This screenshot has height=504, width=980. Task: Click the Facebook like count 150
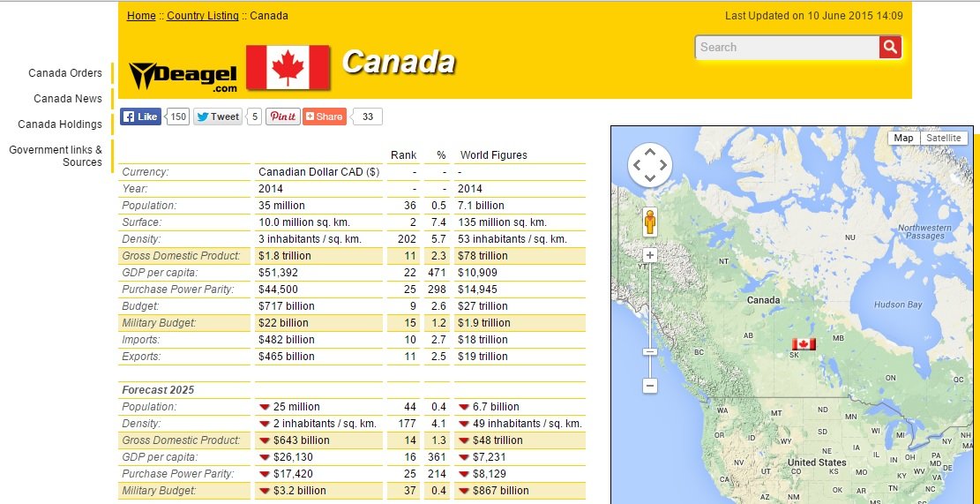178,117
